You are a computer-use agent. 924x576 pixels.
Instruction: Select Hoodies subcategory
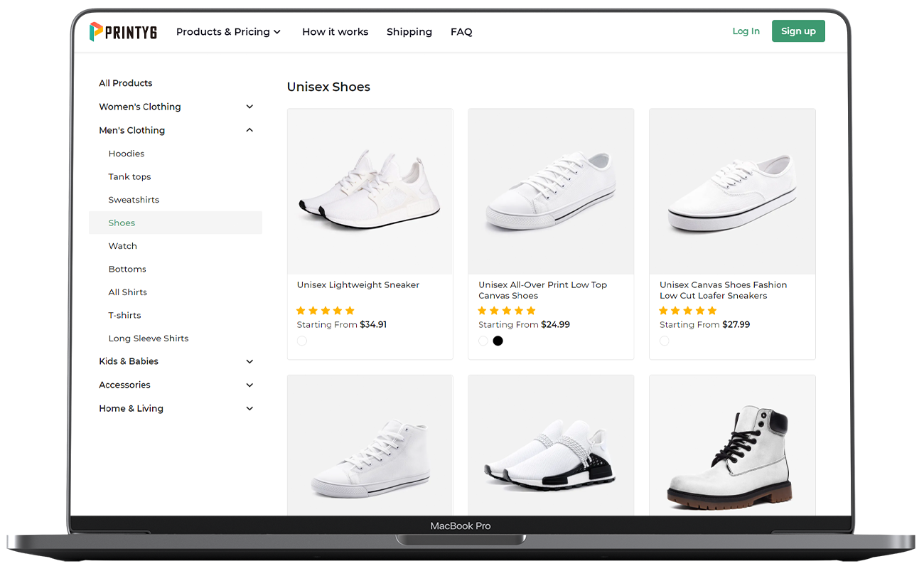tap(127, 154)
